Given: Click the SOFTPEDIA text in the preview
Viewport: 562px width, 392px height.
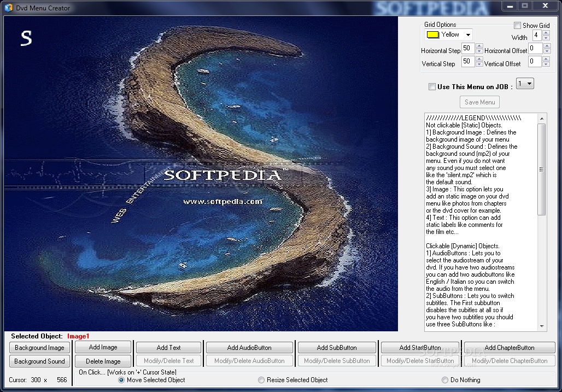Looking at the screenshot, I should tap(222, 175).
